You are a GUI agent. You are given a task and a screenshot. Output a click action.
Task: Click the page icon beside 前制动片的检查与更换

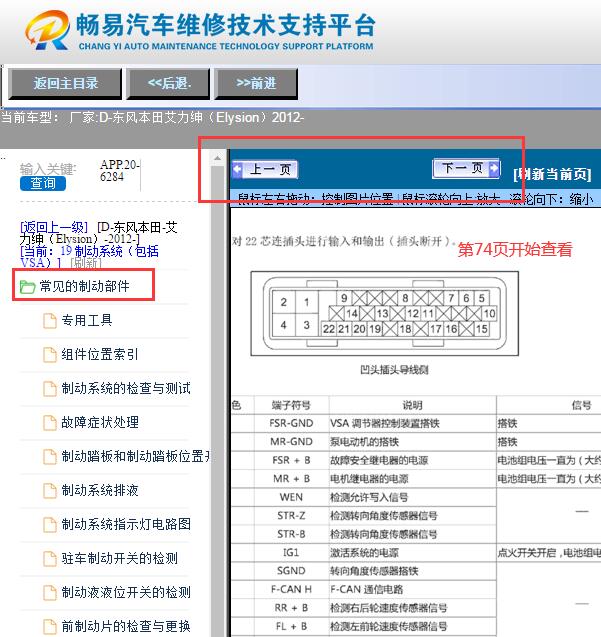(50, 627)
